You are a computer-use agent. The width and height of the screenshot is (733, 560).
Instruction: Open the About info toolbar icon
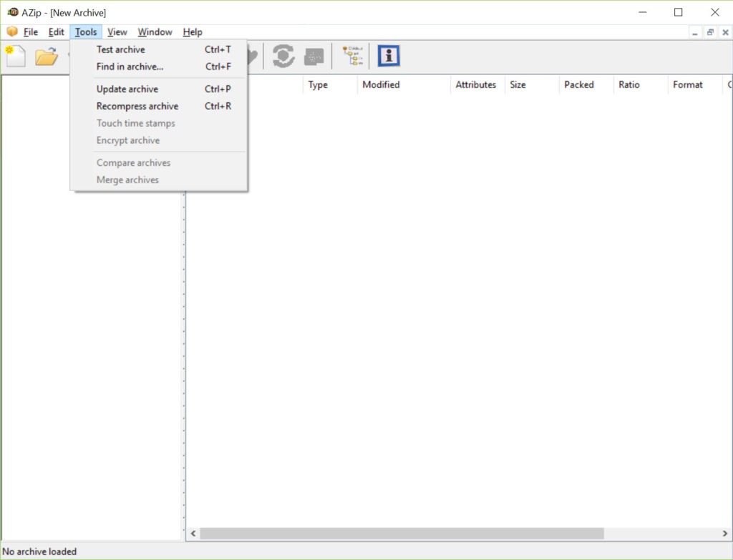click(389, 56)
